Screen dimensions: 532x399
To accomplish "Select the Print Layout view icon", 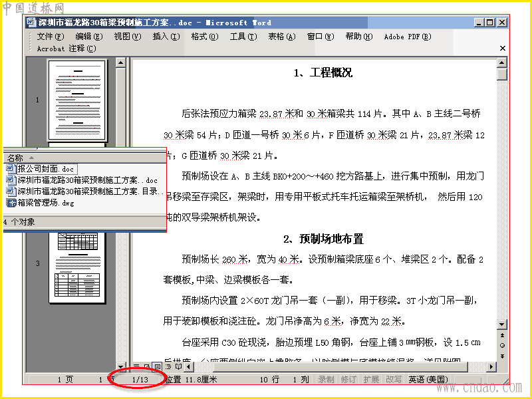I will pyautogui.click(x=158, y=367).
